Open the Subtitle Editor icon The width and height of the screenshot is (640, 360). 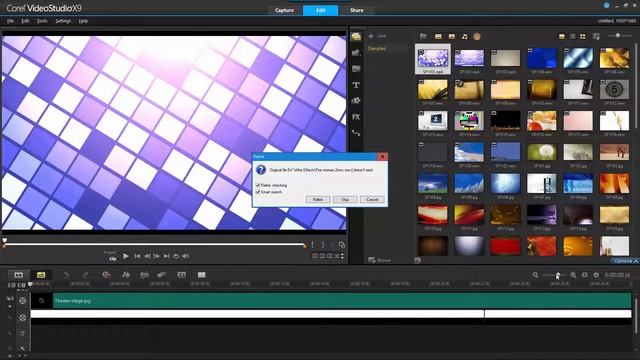(182, 275)
